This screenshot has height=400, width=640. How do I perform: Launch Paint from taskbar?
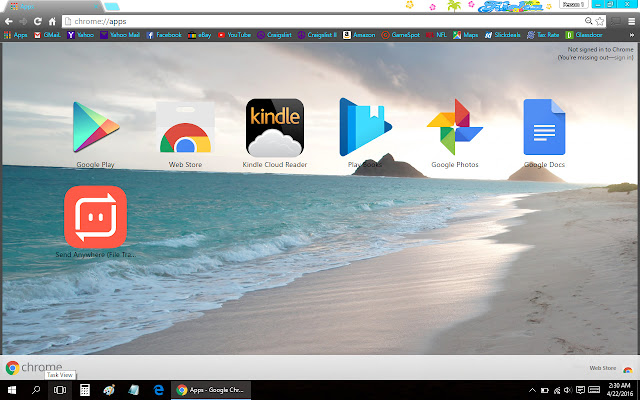pyautogui.click(x=109, y=390)
